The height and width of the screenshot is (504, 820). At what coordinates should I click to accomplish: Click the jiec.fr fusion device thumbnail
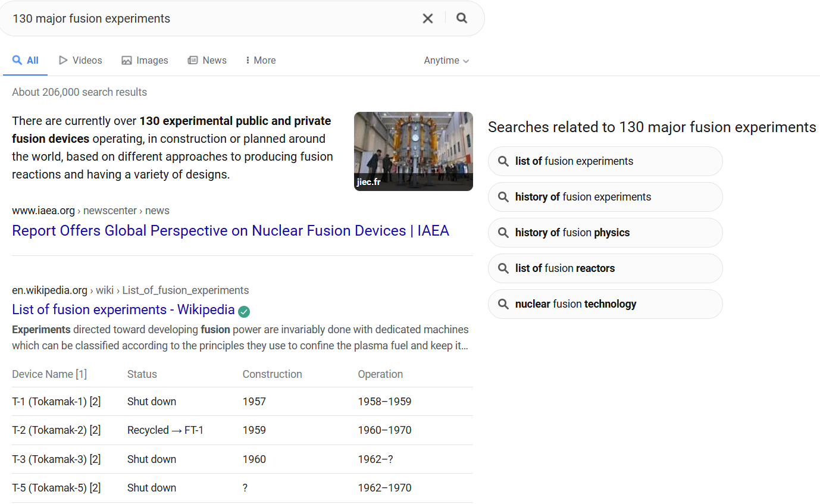[413, 151]
